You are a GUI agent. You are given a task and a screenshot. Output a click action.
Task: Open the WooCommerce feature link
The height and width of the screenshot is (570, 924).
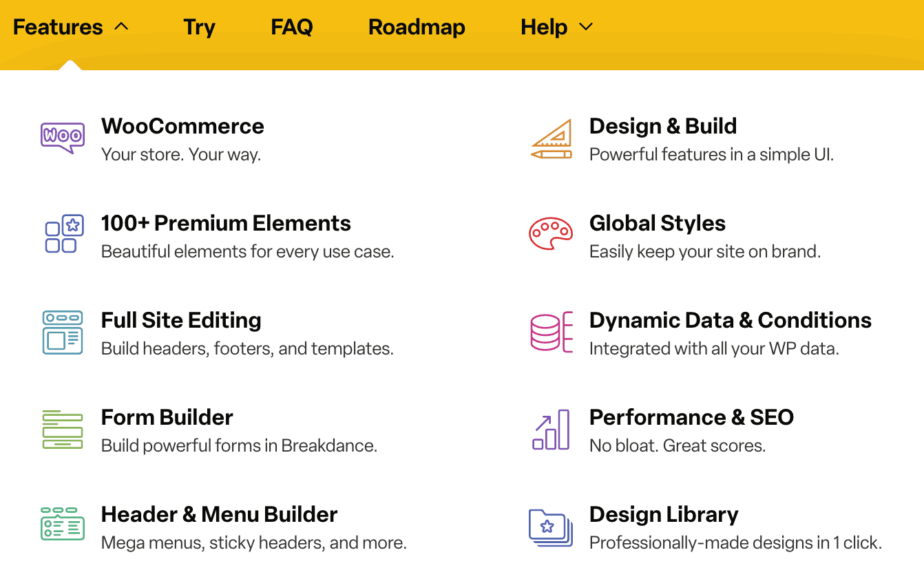click(x=182, y=126)
